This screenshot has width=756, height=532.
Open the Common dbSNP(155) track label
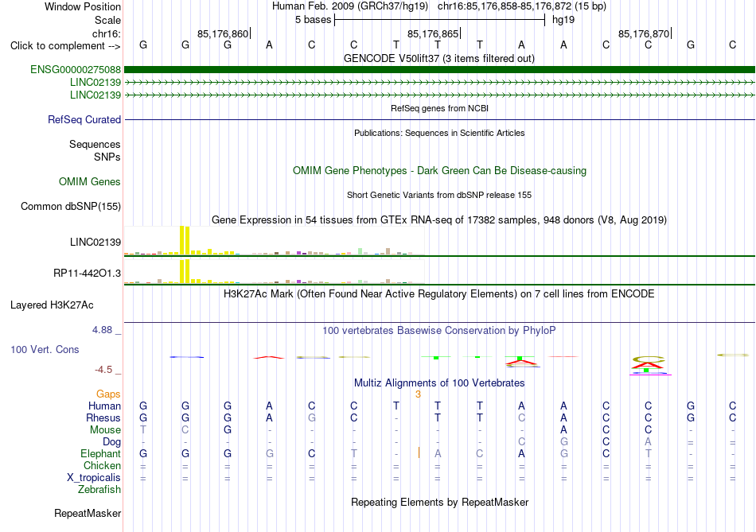click(70, 206)
